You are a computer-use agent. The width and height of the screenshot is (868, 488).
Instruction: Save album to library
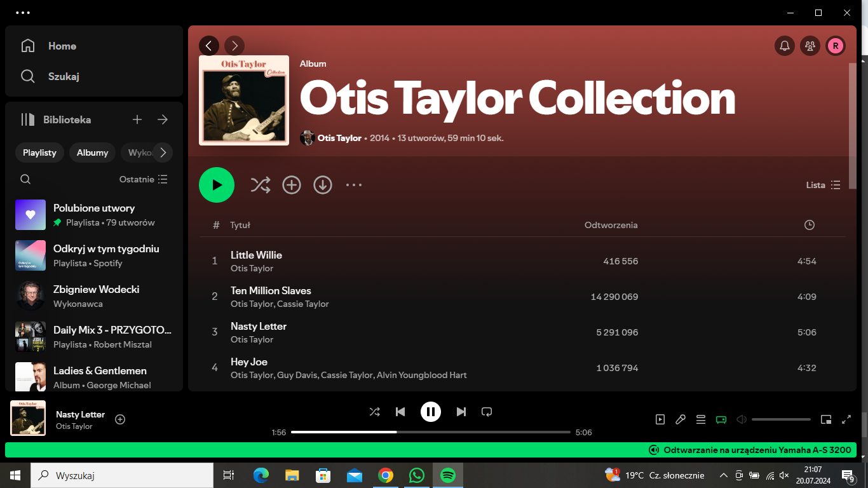tap(292, 185)
